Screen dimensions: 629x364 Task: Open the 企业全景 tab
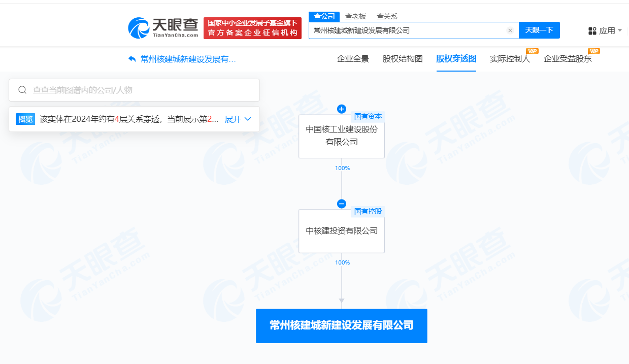(x=353, y=59)
